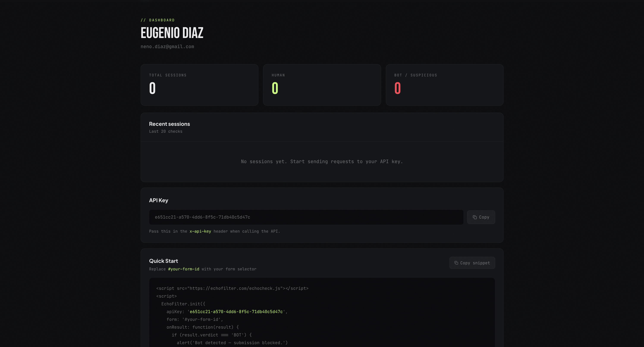Click the EchoFilter.init line in code
This screenshot has height=347, width=644.
183,304
